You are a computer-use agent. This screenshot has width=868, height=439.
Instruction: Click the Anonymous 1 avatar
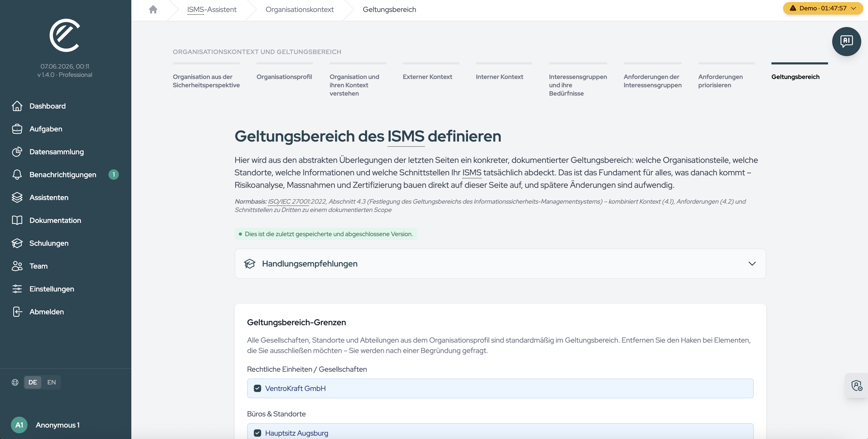point(19,425)
